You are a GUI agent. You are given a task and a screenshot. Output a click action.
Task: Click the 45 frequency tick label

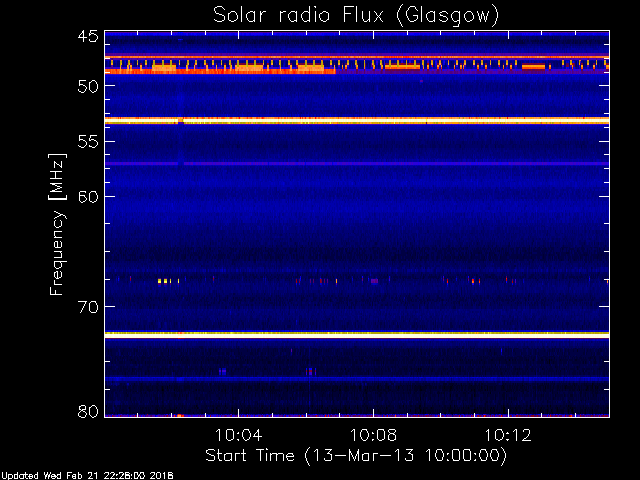point(88,37)
